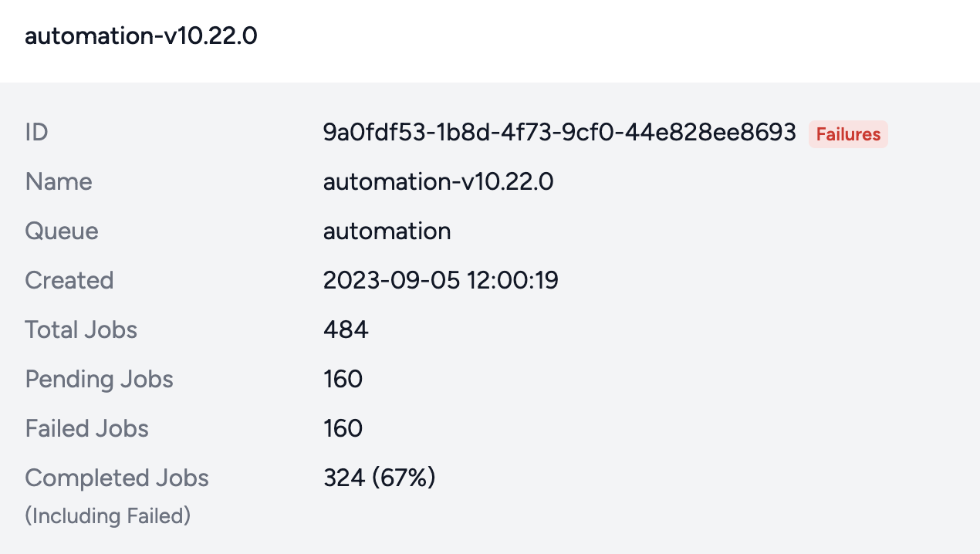Click the Created timestamp value
The image size is (980, 554).
point(441,280)
